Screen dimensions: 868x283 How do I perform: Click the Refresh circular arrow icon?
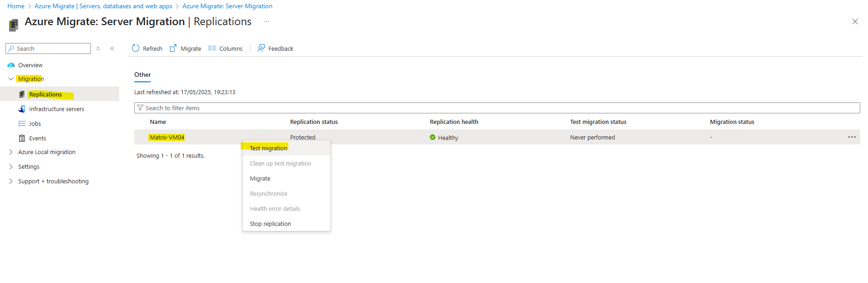tap(136, 48)
